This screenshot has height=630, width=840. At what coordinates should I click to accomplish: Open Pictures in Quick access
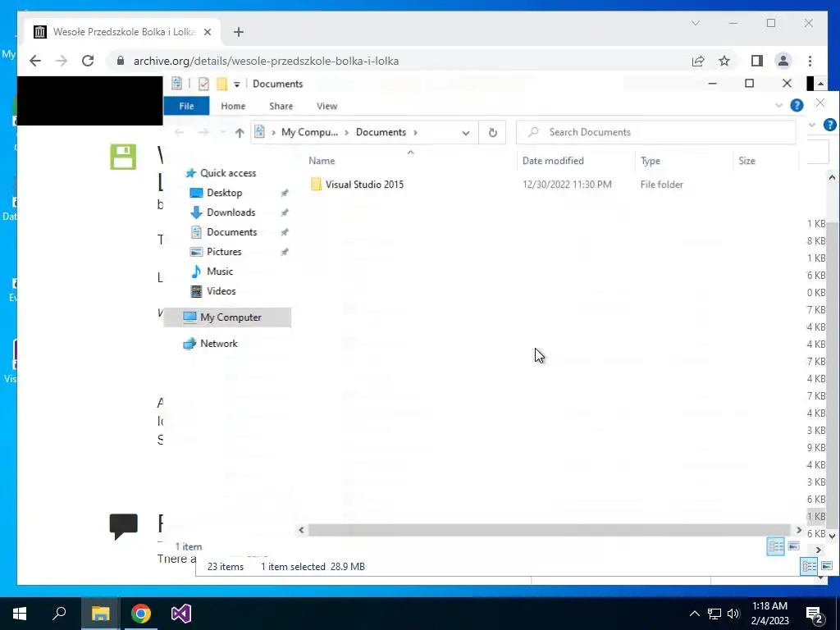[x=217, y=252]
